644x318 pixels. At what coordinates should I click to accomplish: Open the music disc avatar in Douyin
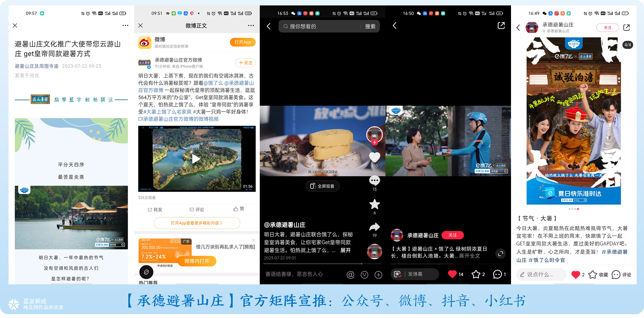(375, 252)
